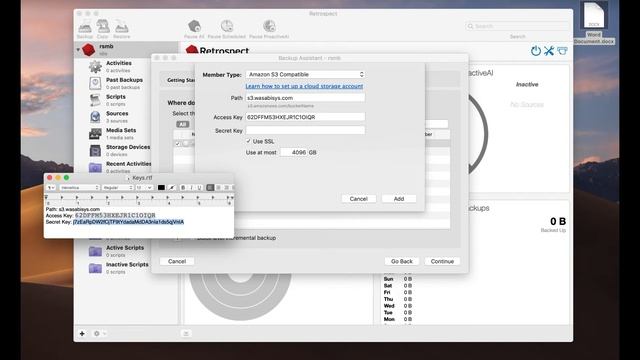The height and width of the screenshot is (360, 640).
Task: Open Scripts in the sidebar
Action: [116, 100]
